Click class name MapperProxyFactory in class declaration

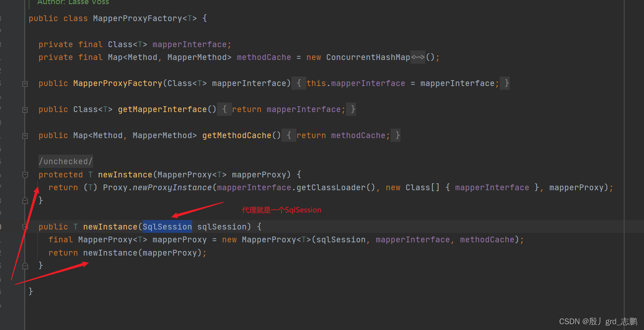(138, 18)
